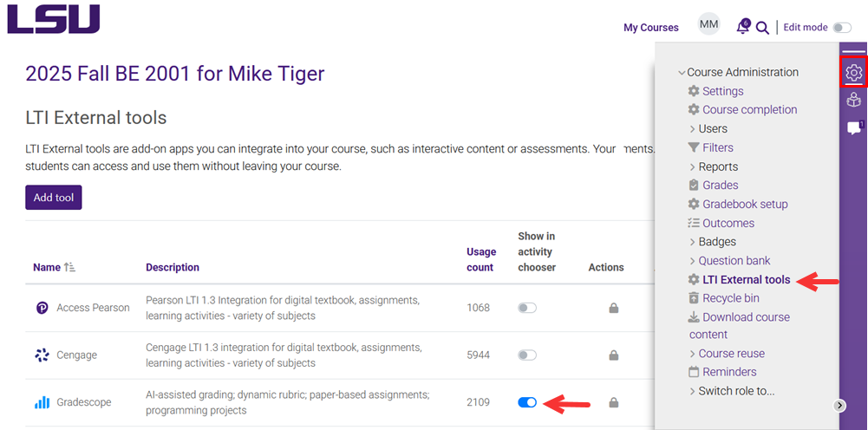Open Settings in Course Administration
Image resolution: width=868 pixels, height=430 pixels.
point(723,91)
